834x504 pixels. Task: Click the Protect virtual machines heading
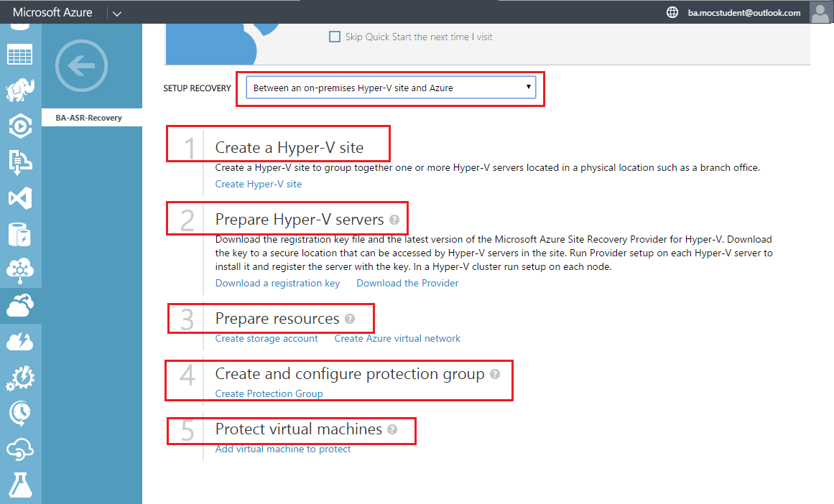pyautogui.click(x=298, y=429)
